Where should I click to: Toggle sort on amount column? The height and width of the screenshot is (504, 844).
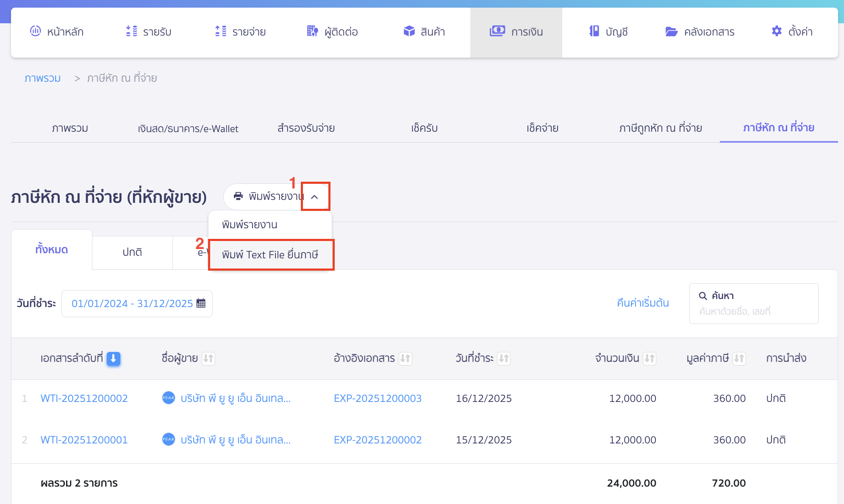coord(650,359)
